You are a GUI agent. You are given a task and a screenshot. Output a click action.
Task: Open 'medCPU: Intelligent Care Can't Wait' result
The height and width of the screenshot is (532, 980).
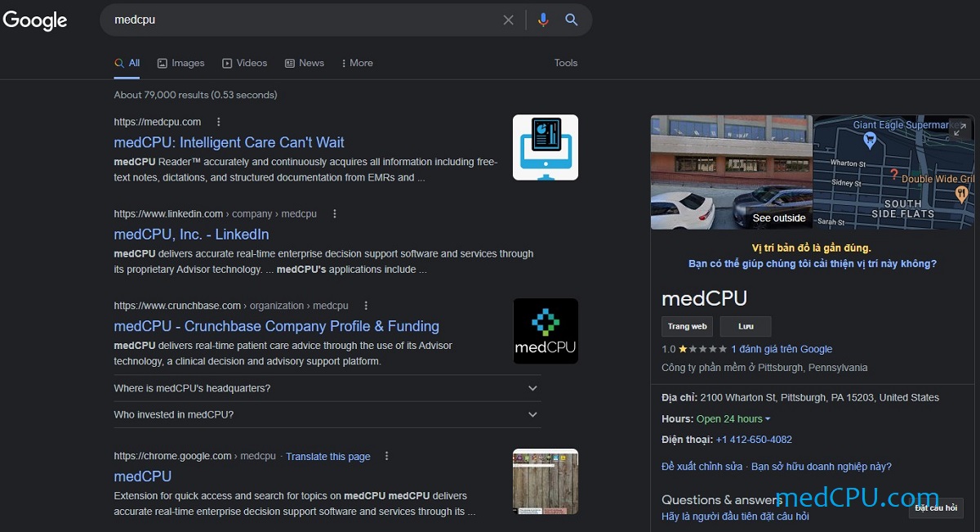(229, 142)
